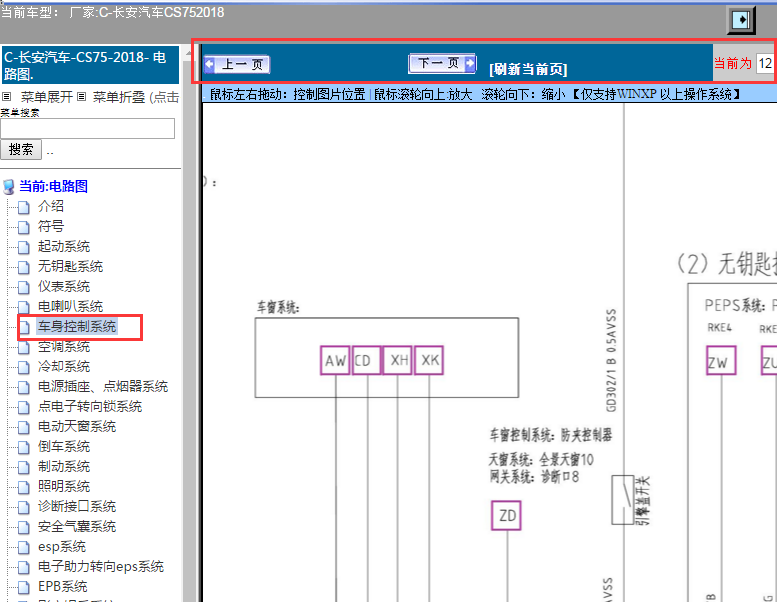The height and width of the screenshot is (602, 777).
Task: Click the ZD connector box in diagram
Action: pyautogui.click(x=506, y=516)
